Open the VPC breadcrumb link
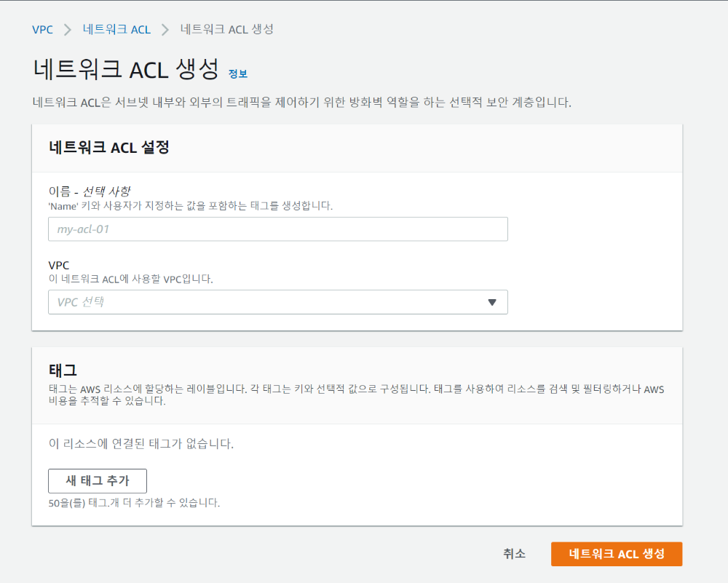Image resolution: width=728 pixels, height=583 pixels. [42, 30]
